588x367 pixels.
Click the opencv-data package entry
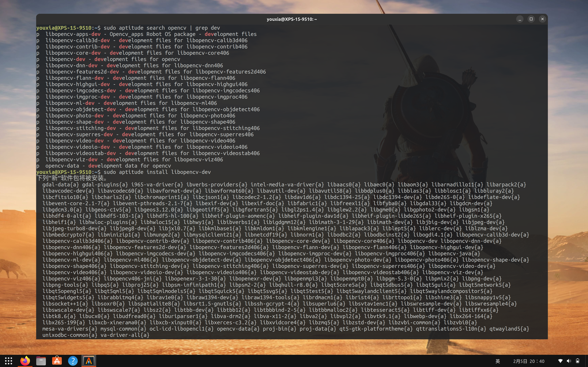tap(62, 166)
